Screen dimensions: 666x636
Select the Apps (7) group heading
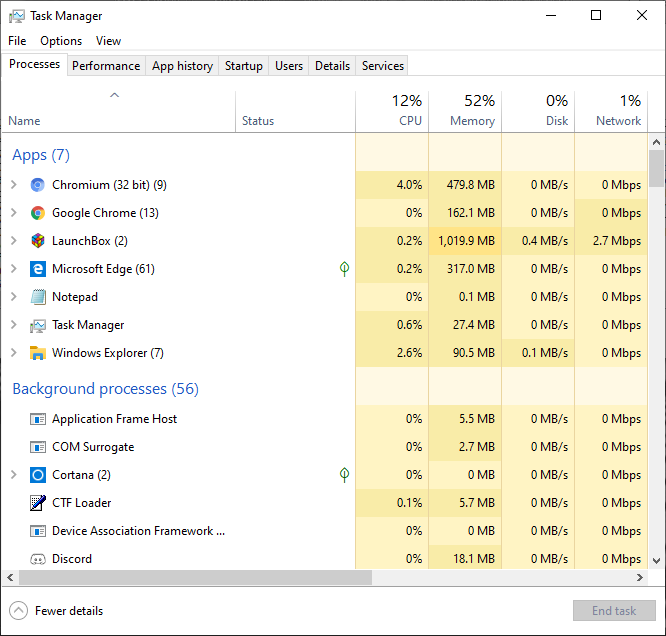(41, 155)
